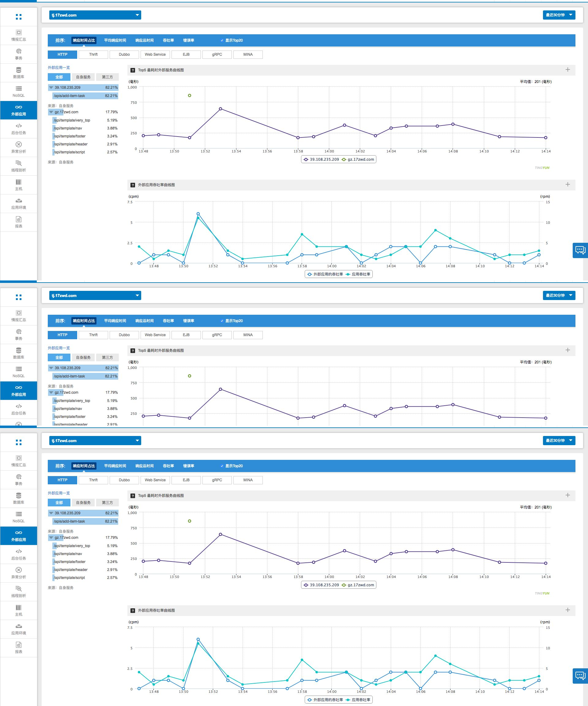Toggle 显示Top20 checkbox in the middle sort bar
Screen dimensions: 588x706
(x=222, y=321)
